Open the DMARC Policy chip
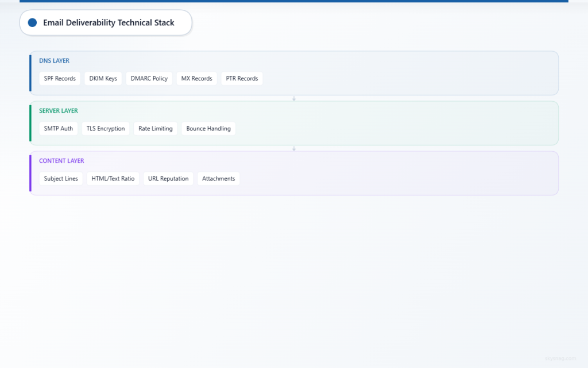 tap(149, 79)
